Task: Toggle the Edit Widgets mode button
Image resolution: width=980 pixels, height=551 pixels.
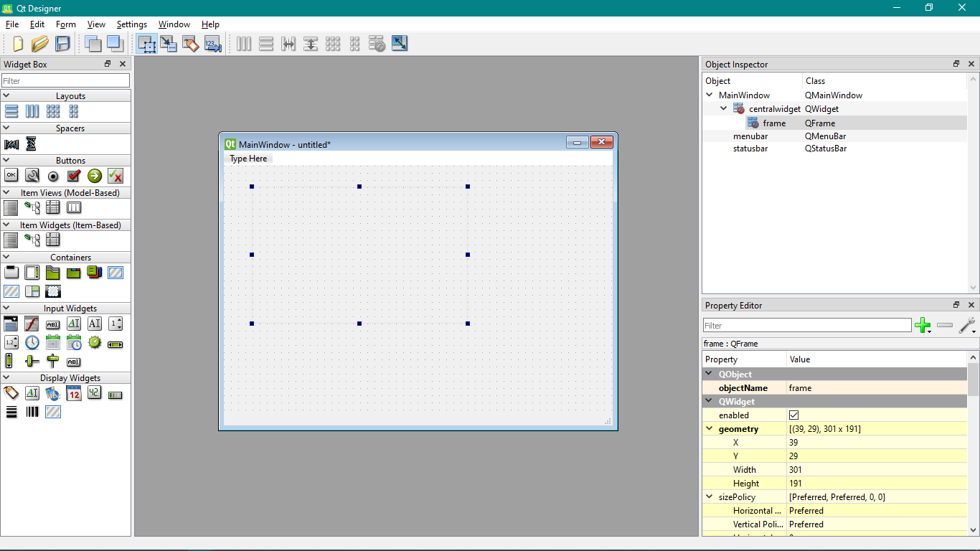Action: [x=146, y=44]
